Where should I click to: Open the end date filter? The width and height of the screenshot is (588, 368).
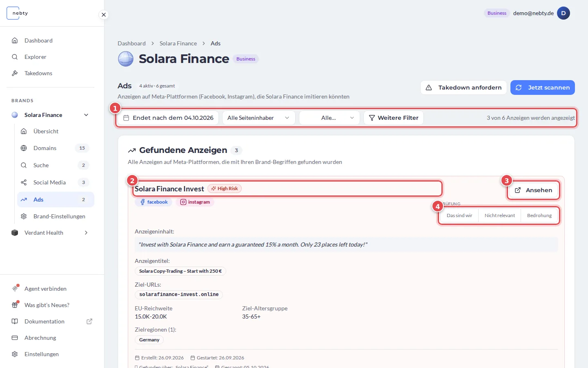point(168,118)
